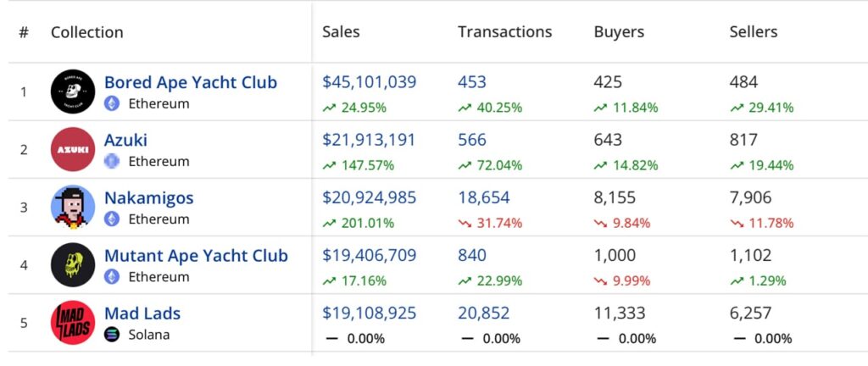Screen dimensions: 868x366
Task: Click Nakamigos' 18,654 transactions value
Action: coord(484,197)
